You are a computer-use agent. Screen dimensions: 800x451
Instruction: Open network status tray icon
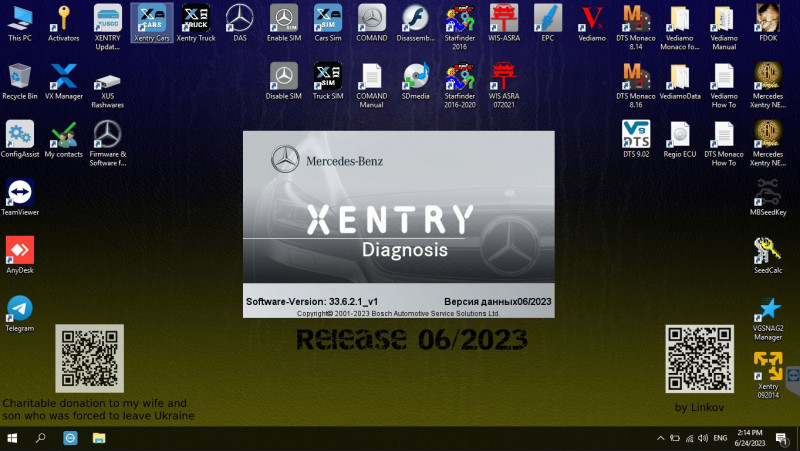pos(689,438)
